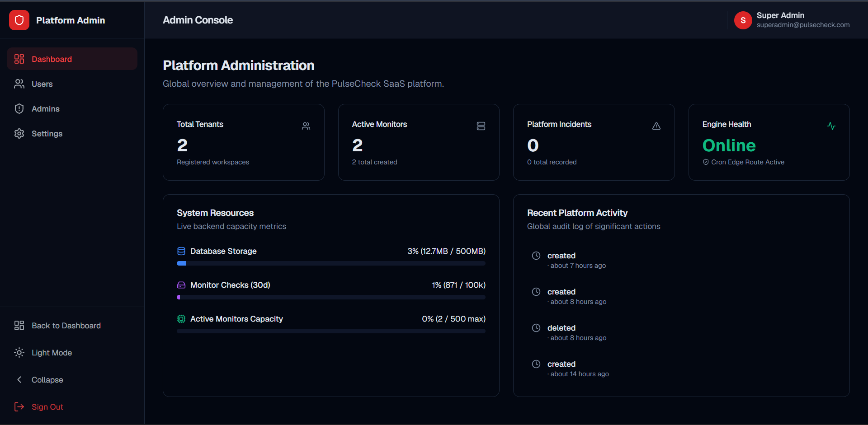Viewport: 868px width, 425px height.
Task: Click the Admin Console header title
Action: (198, 20)
